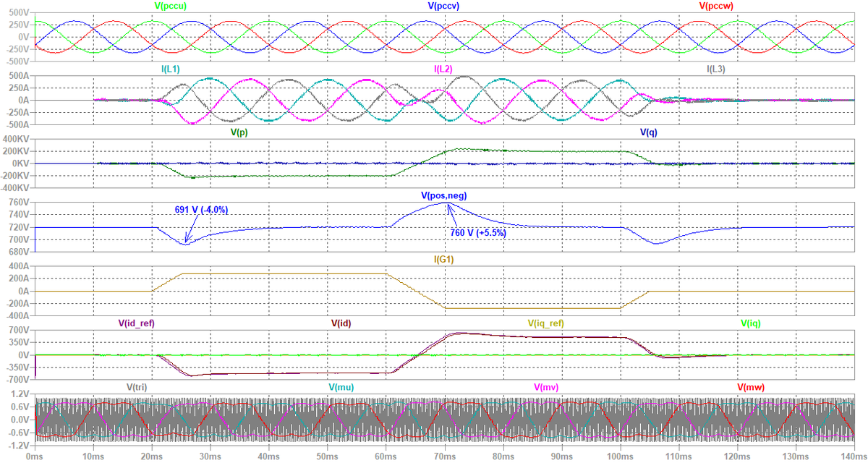
Task: Click the V(mw) trace label
Action: click(x=751, y=387)
